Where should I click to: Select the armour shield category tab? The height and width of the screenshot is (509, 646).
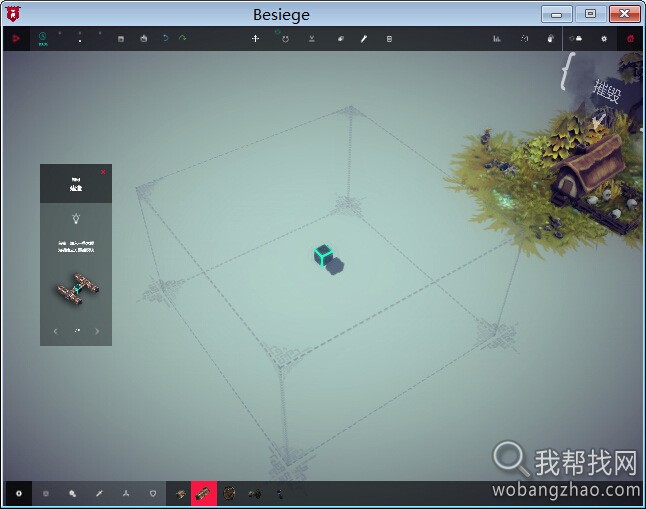click(153, 493)
